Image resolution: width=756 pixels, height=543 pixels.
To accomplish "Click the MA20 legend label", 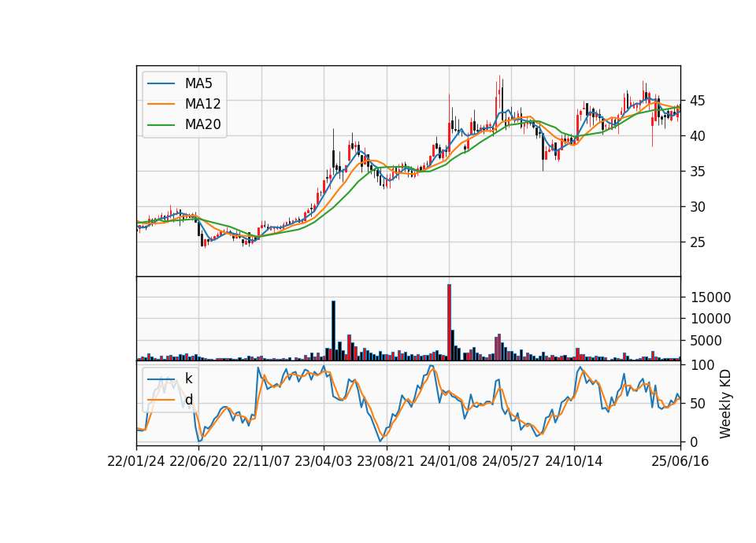I will pyautogui.click(x=202, y=124).
